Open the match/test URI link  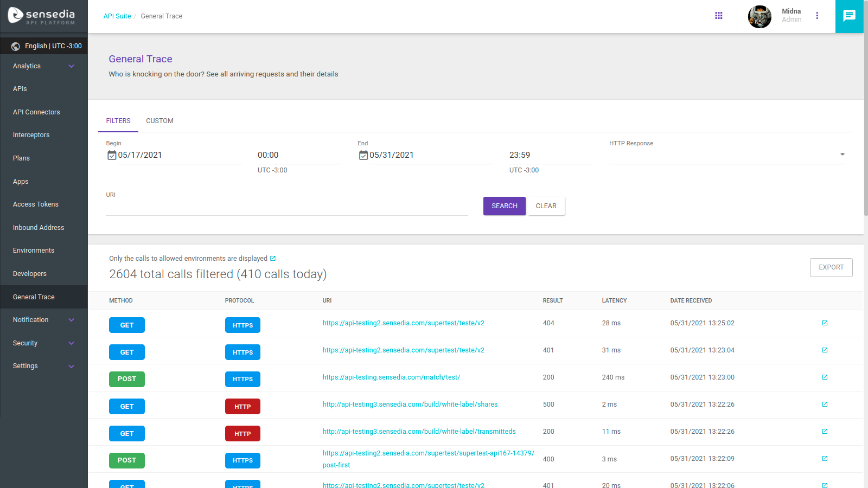pyautogui.click(x=391, y=377)
